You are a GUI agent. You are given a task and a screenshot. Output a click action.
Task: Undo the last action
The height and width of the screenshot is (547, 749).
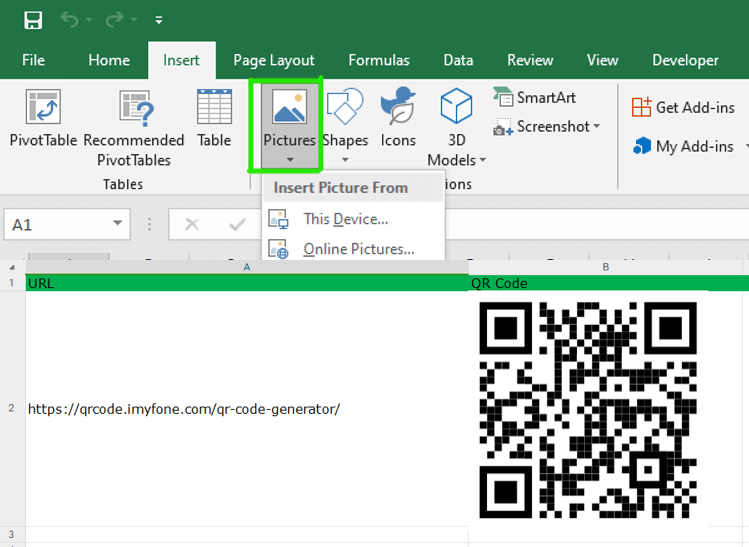70,20
